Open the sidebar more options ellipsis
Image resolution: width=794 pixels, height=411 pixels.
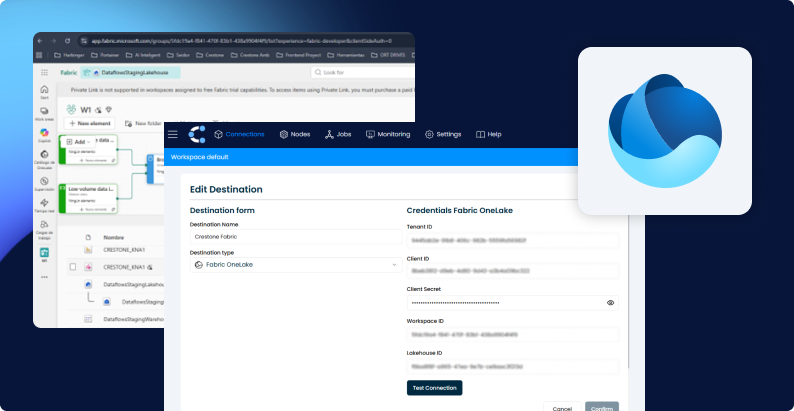(44, 277)
